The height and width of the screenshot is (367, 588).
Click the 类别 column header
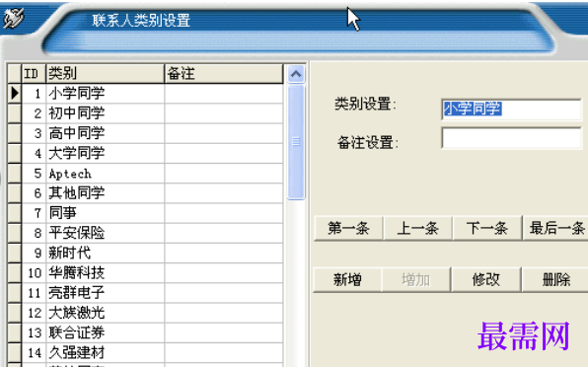tap(105, 73)
